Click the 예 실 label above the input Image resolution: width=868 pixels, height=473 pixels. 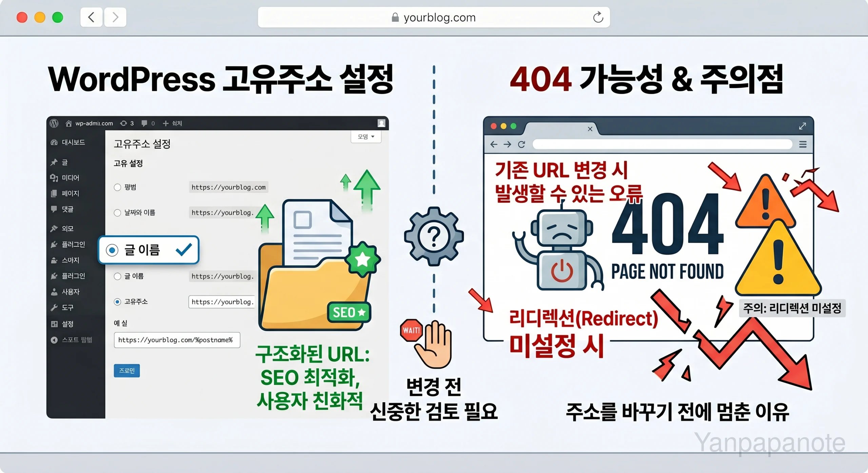[120, 323]
